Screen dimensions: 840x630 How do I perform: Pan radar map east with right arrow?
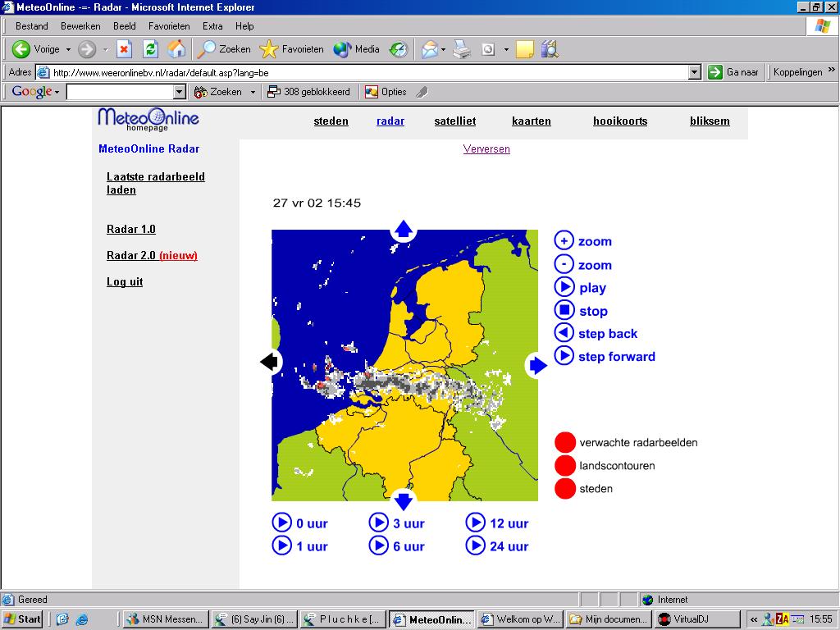537,365
